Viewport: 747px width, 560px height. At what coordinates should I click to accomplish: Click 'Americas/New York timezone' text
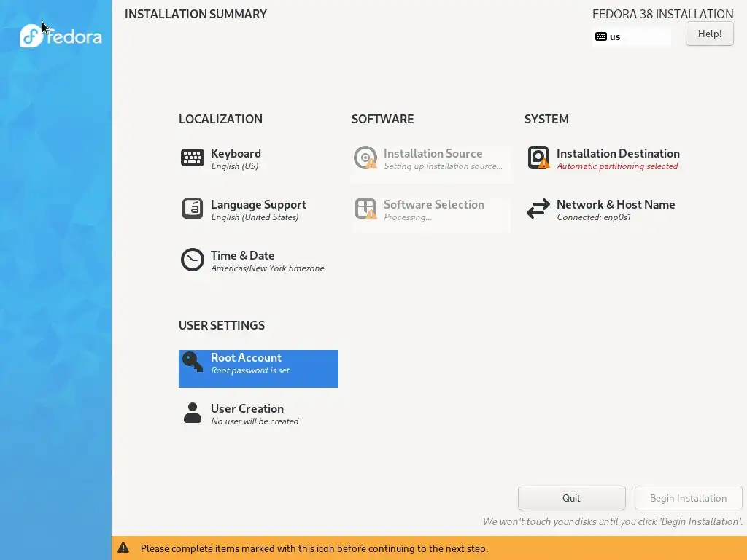pyautogui.click(x=267, y=268)
